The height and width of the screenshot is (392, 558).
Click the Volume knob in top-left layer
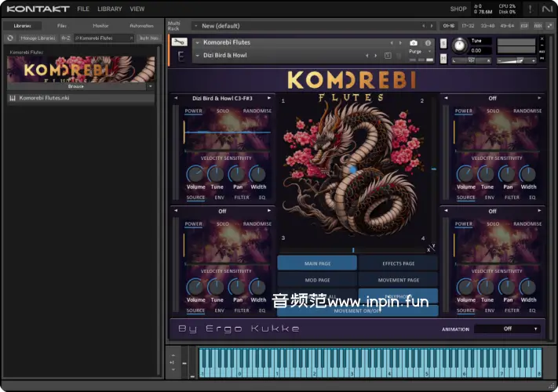[x=195, y=174]
